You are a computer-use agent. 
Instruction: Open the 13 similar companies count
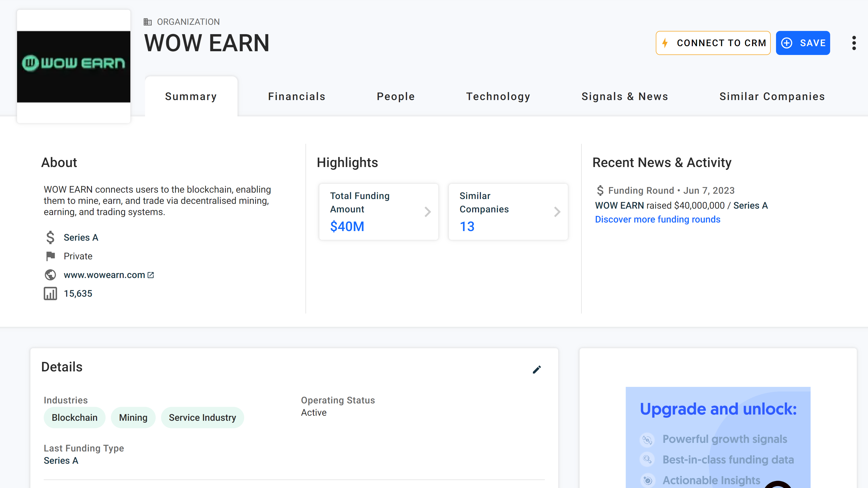(x=467, y=226)
